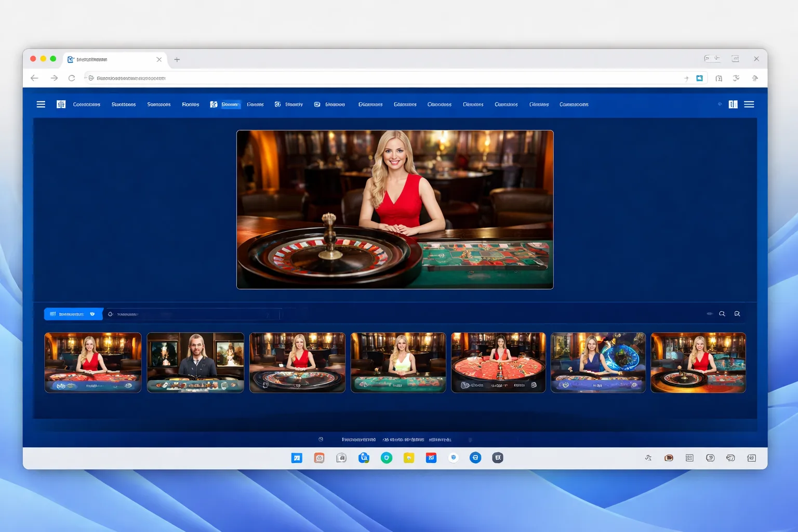
Task: Click the teal circle icon in the taskbar
Action: (x=386, y=458)
